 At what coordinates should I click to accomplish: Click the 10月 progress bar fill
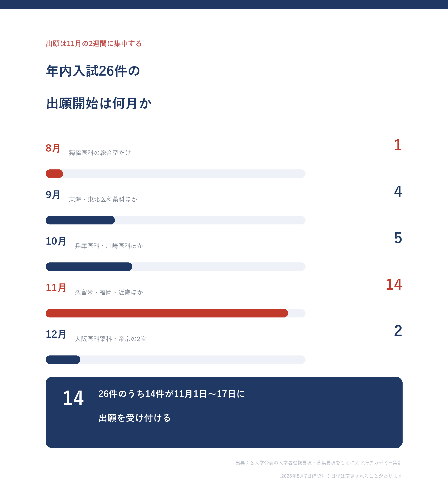[89, 267]
